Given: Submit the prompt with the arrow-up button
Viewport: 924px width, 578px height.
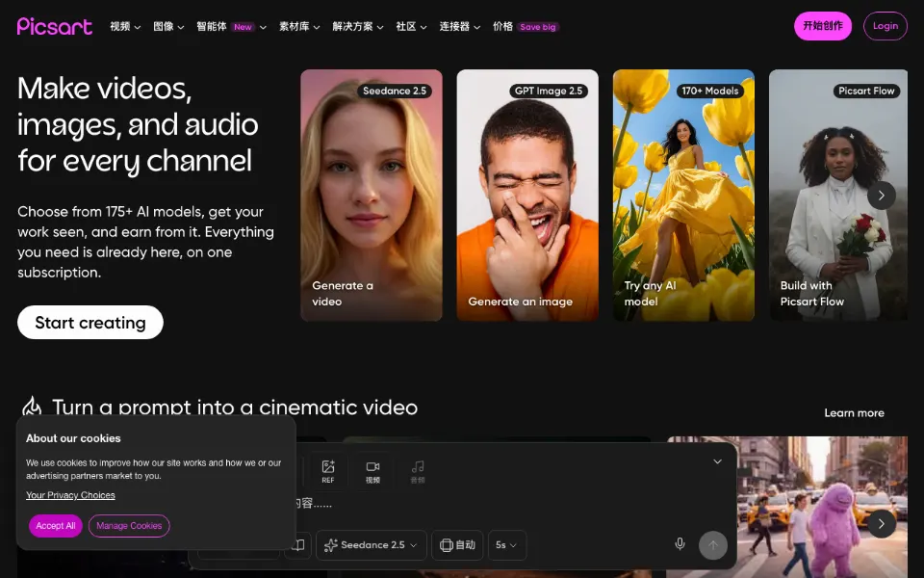Looking at the screenshot, I should pyautogui.click(x=713, y=545).
